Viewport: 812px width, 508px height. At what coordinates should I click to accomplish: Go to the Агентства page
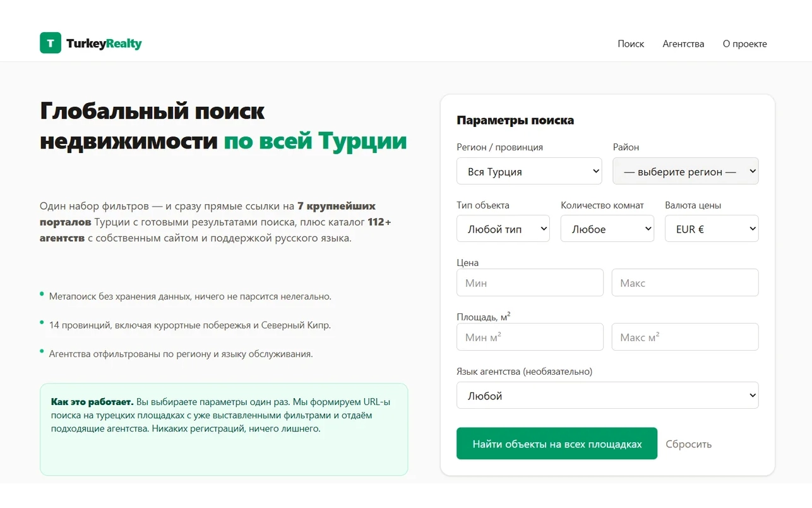tap(683, 44)
